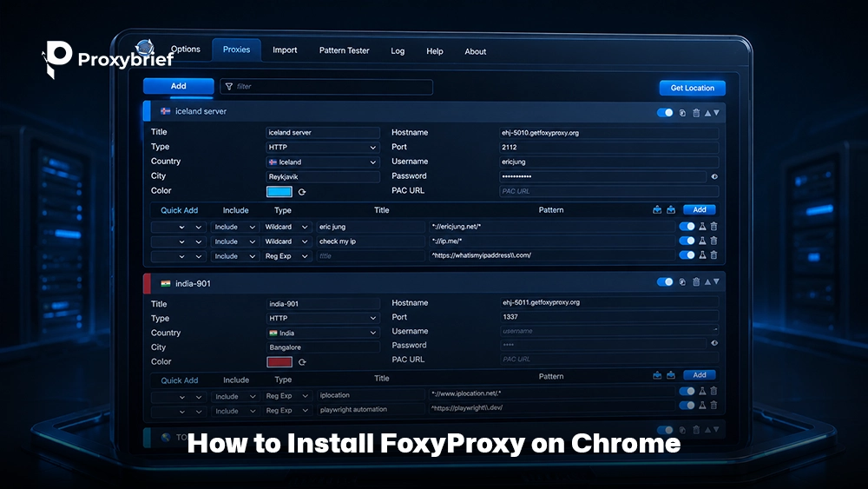Move iceland server proxy up

point(707,113)
